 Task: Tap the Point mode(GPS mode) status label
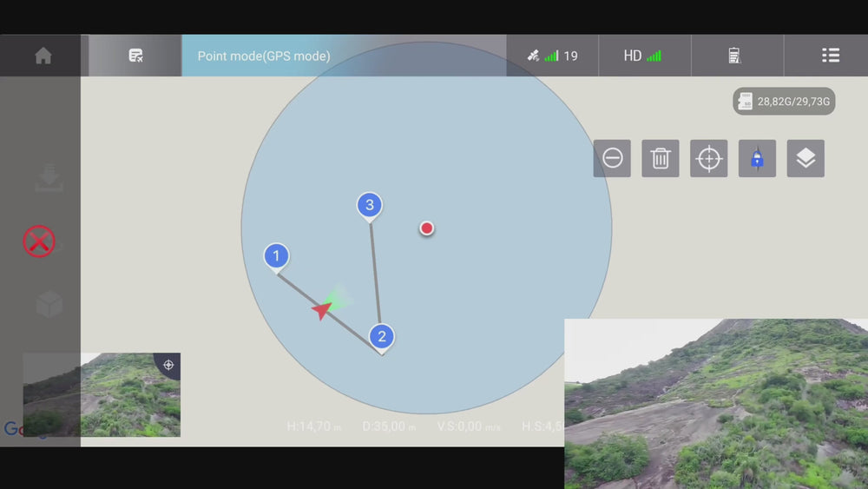[x=264, y=56]
